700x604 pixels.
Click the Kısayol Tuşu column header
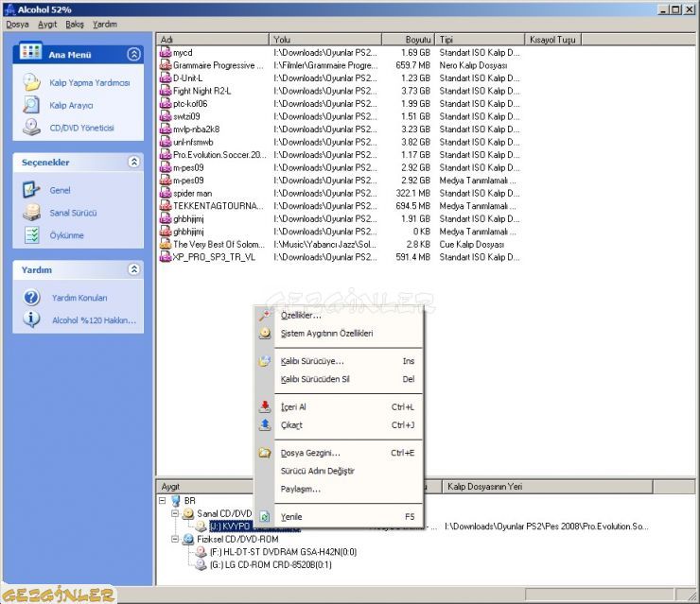click(x=553, y=40)
